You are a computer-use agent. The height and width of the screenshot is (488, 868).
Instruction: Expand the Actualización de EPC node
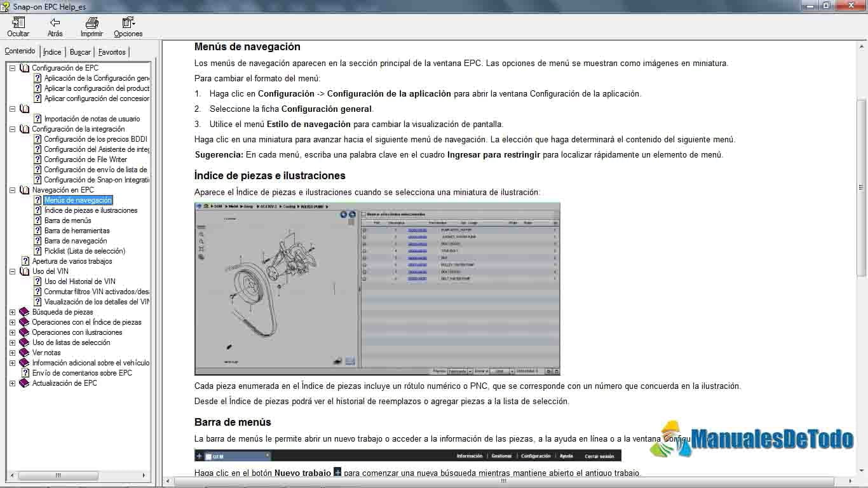click(x=12, y=383)
